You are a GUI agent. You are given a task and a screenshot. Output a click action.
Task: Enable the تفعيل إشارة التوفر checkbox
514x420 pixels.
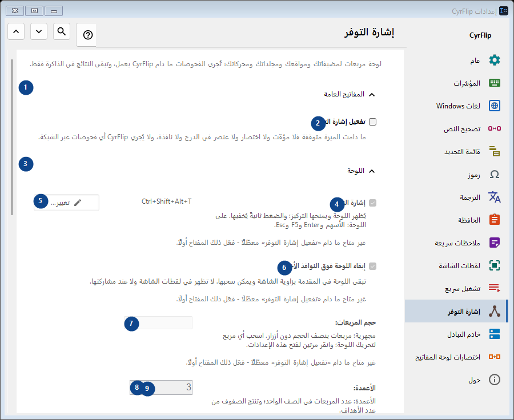coord(372,122)
